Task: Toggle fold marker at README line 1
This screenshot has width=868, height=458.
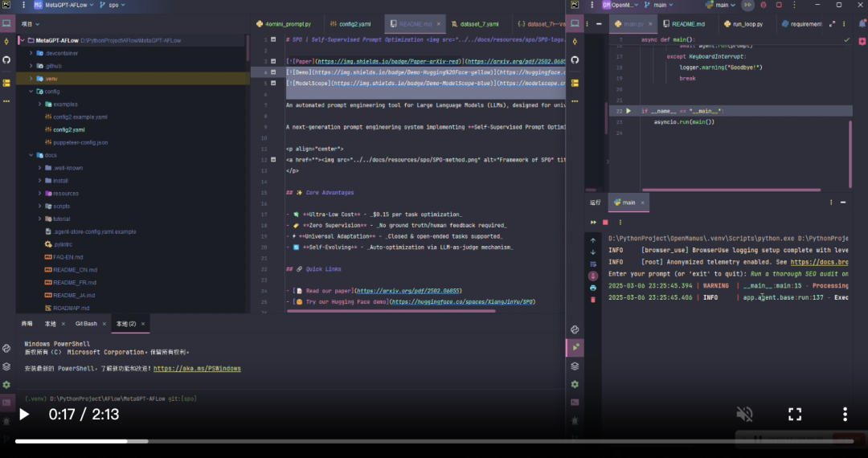Action: 273,40
